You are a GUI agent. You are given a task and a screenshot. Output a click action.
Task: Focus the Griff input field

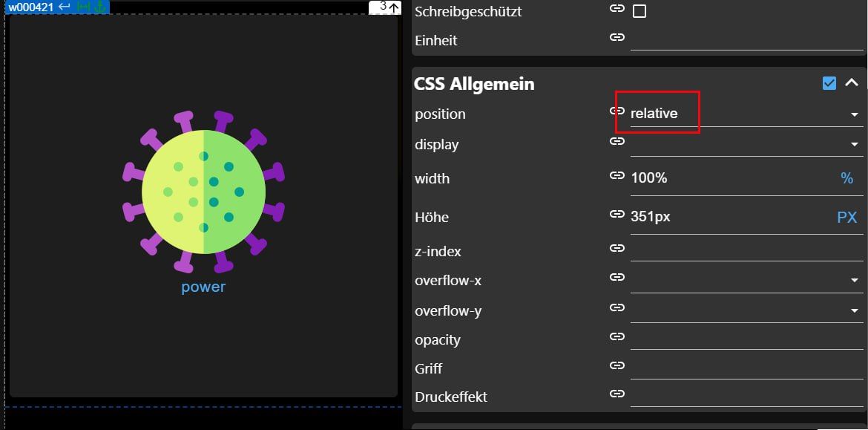[747, 368]
